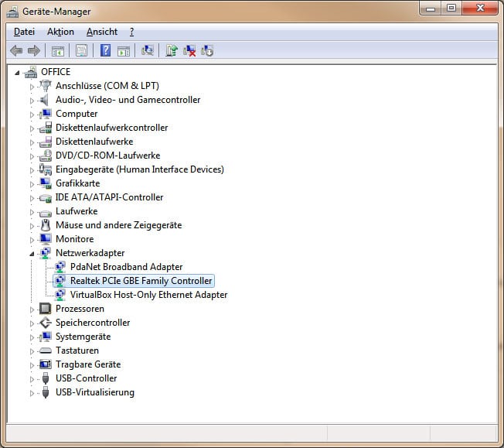The image size is (504, 448).
Task: Toggle the console tree pane icon
Action: [x=58, y=51]
